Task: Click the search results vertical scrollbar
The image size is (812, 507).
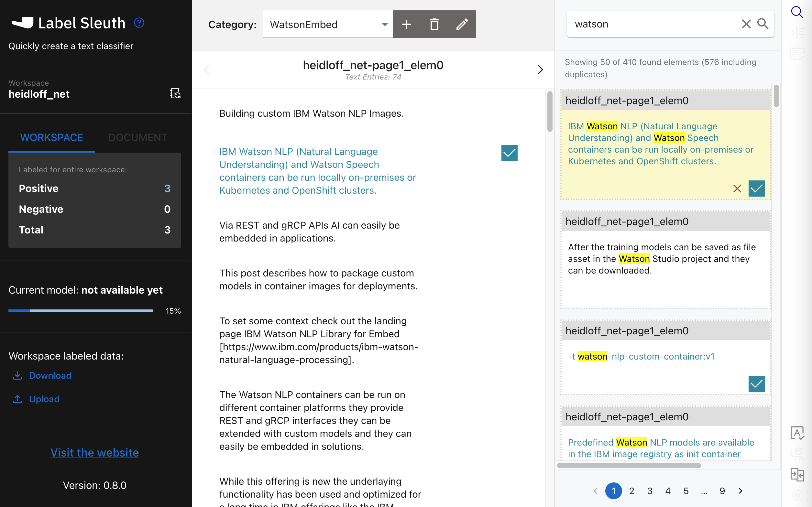Action: pyautogui.click(x=776, y=96)
